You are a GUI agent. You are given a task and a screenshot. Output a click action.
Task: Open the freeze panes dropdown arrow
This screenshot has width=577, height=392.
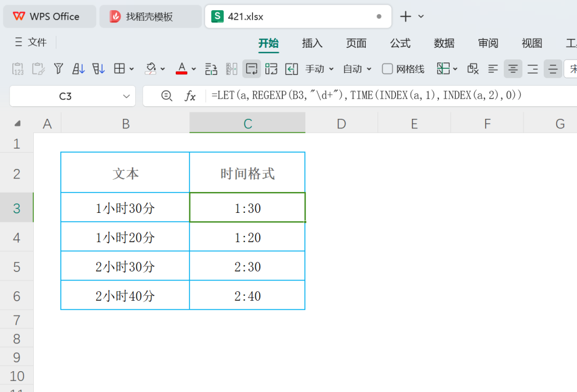(455, 69)
